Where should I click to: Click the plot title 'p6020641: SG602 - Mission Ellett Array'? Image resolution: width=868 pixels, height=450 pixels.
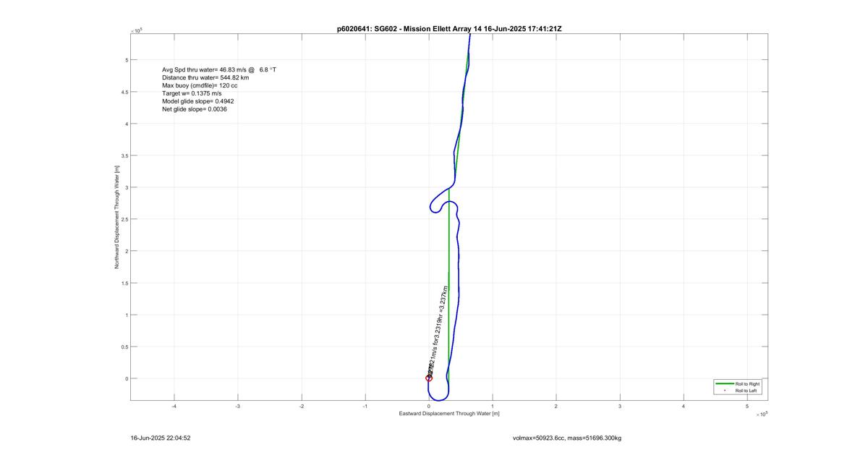tap(405, 28)
